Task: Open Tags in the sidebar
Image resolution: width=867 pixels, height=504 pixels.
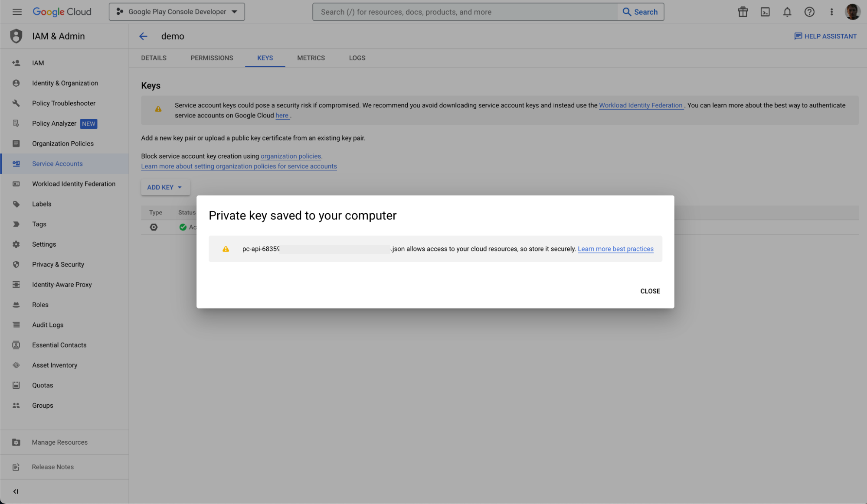Action: coord(64,224)
